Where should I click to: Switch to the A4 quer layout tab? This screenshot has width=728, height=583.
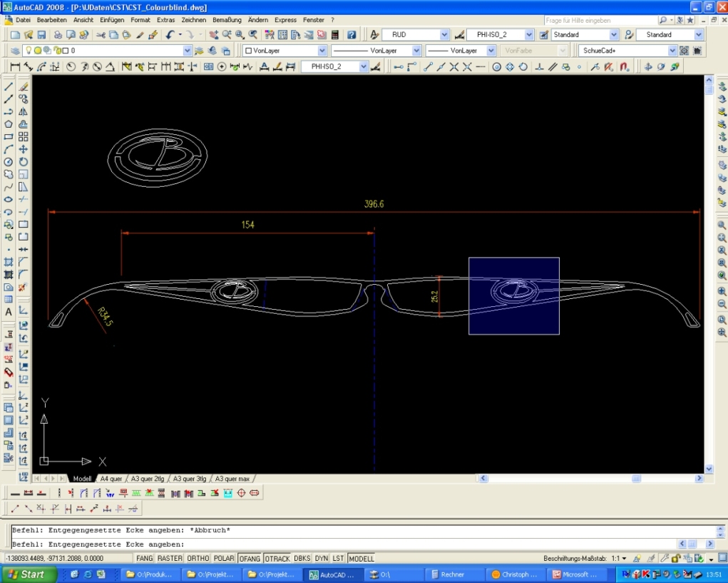(x=111, y=479)
